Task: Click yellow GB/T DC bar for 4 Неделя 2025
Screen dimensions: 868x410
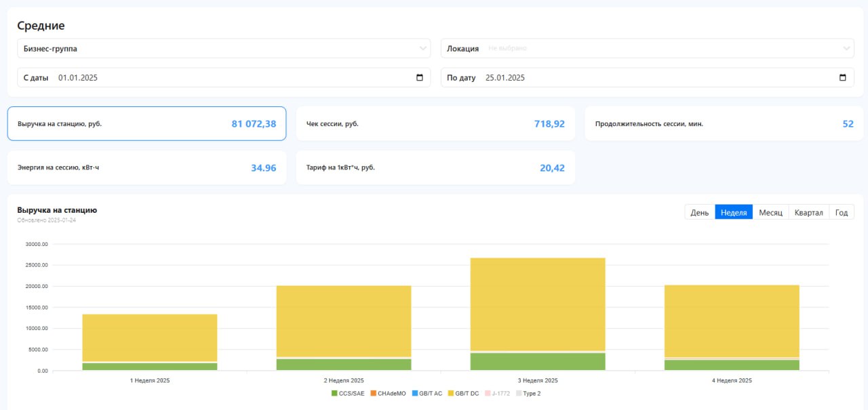Action: [x=732, y=321]
